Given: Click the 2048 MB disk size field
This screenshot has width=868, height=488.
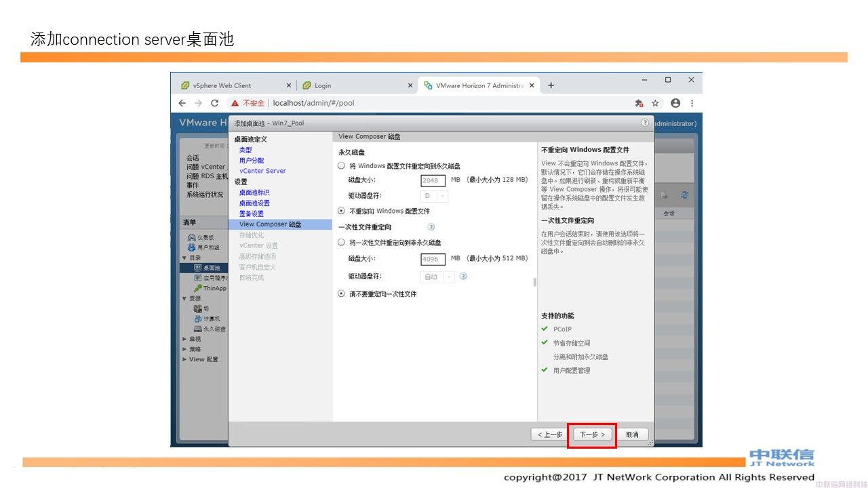Looking at the screenshot, I should [x=433, y=180].
